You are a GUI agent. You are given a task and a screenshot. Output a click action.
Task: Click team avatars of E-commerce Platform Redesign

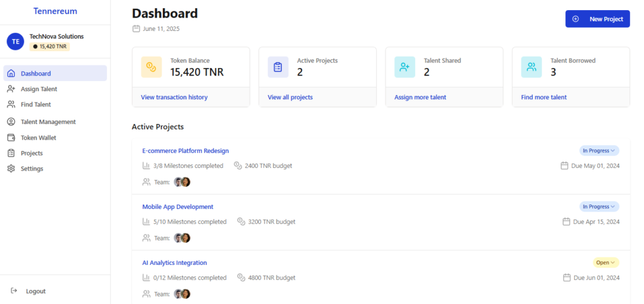(182, 182)
